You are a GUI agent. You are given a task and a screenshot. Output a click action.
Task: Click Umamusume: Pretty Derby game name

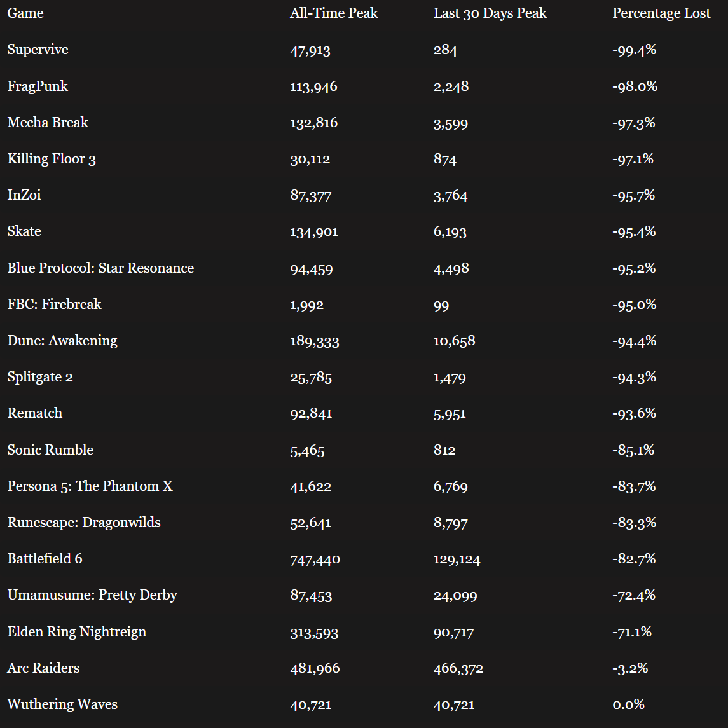(92, 596)
